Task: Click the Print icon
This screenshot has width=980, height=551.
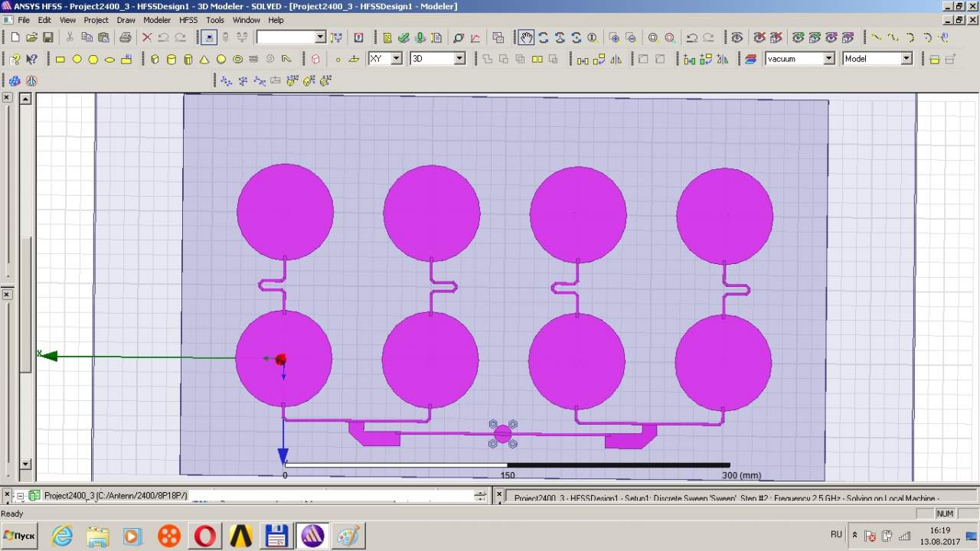Action: [125, 37]
